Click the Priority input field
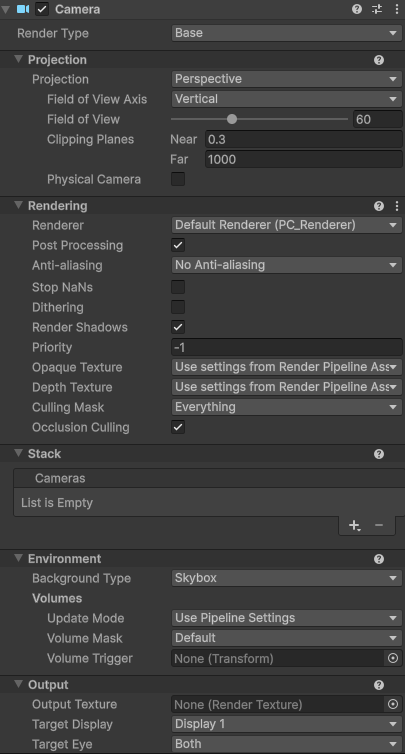The width and height of the screenshot is (405, 754). pos(287,347)
